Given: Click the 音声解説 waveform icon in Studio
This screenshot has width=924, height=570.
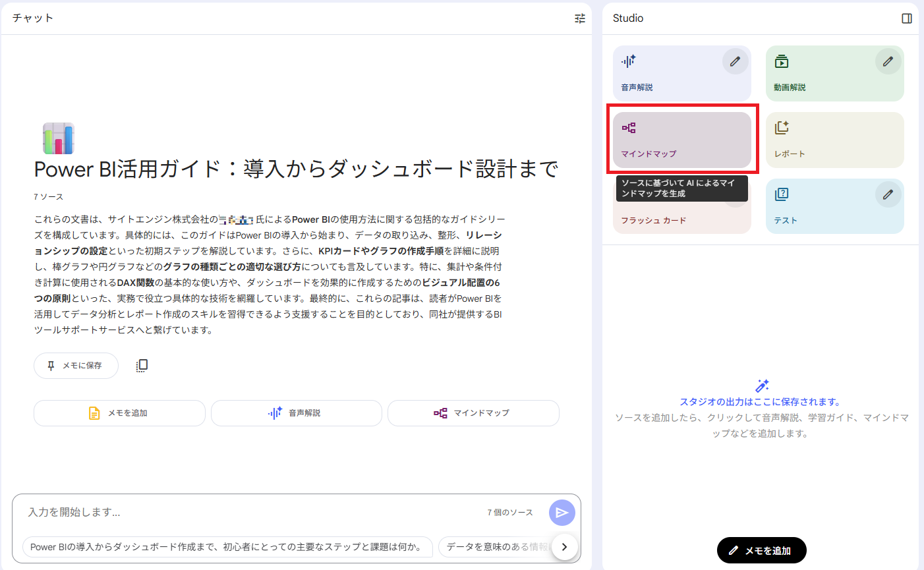Looking at the screenshot, I should pos(628,61).
